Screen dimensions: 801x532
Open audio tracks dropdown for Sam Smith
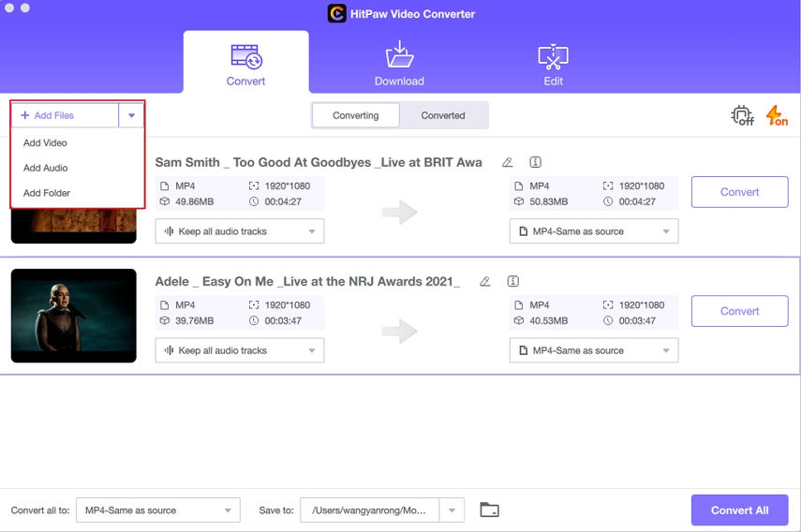[240, 231]
